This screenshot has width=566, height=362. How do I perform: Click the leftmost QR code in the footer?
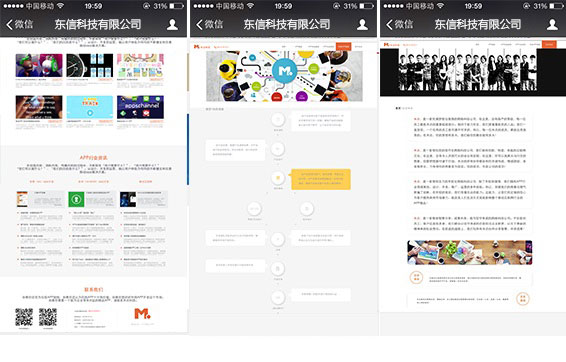pyautogui.click(x=24, y=317)
